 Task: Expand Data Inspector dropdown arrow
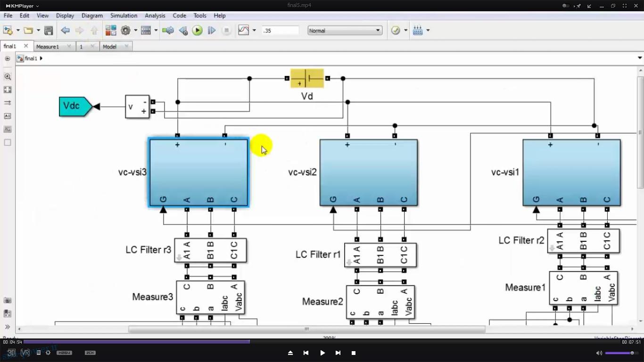point(254,30)
